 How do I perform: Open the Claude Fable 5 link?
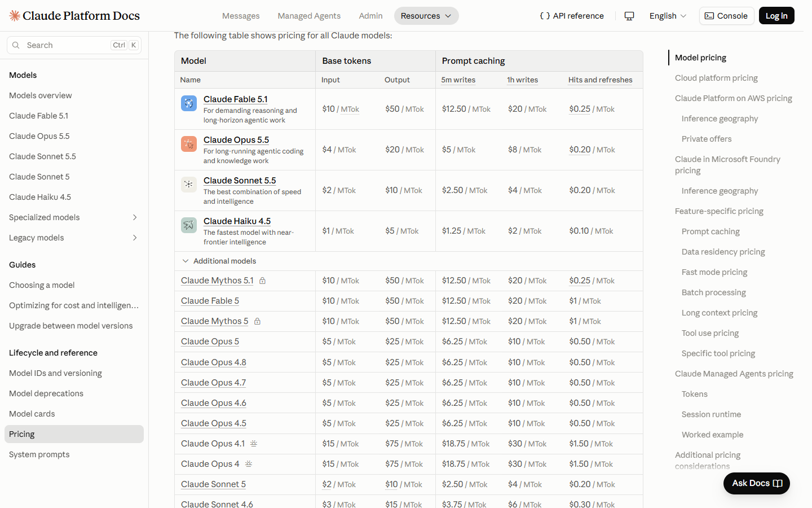point(210,301)
